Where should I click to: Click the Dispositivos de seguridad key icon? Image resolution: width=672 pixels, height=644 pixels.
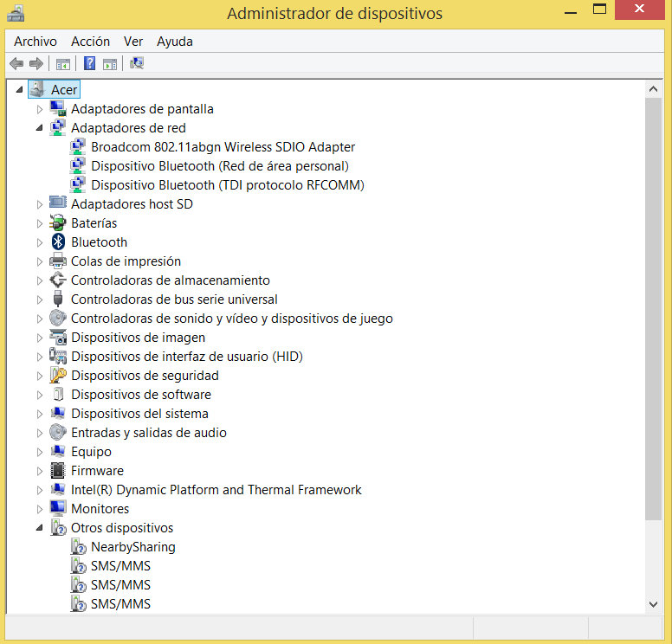(58, 375)
